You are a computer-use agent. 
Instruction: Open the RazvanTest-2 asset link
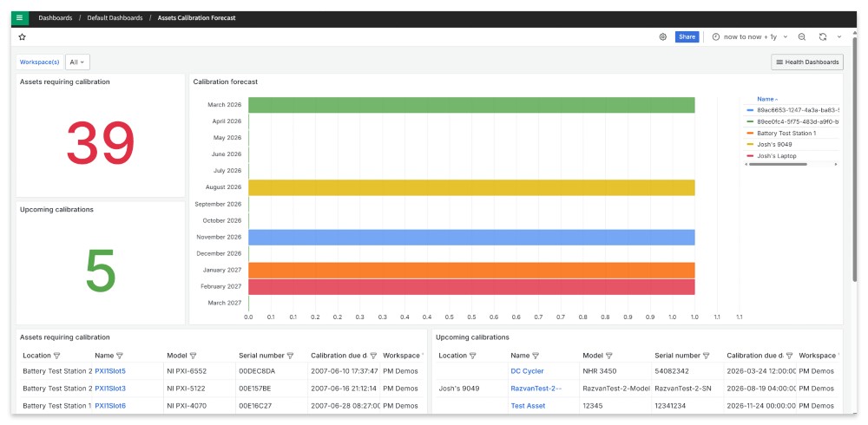pyautogui.click(x=536, y=389)
